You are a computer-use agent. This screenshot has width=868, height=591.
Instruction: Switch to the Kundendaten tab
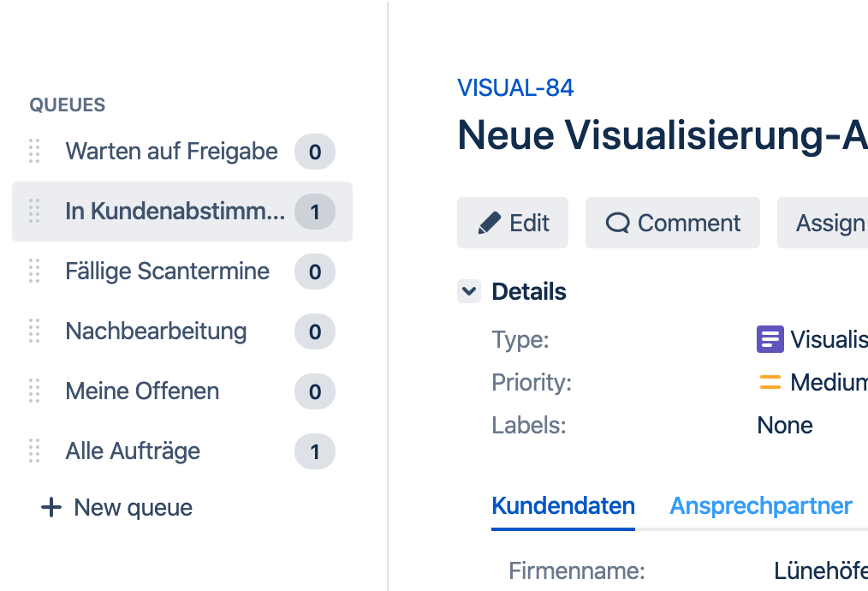(x=563, y=506)
